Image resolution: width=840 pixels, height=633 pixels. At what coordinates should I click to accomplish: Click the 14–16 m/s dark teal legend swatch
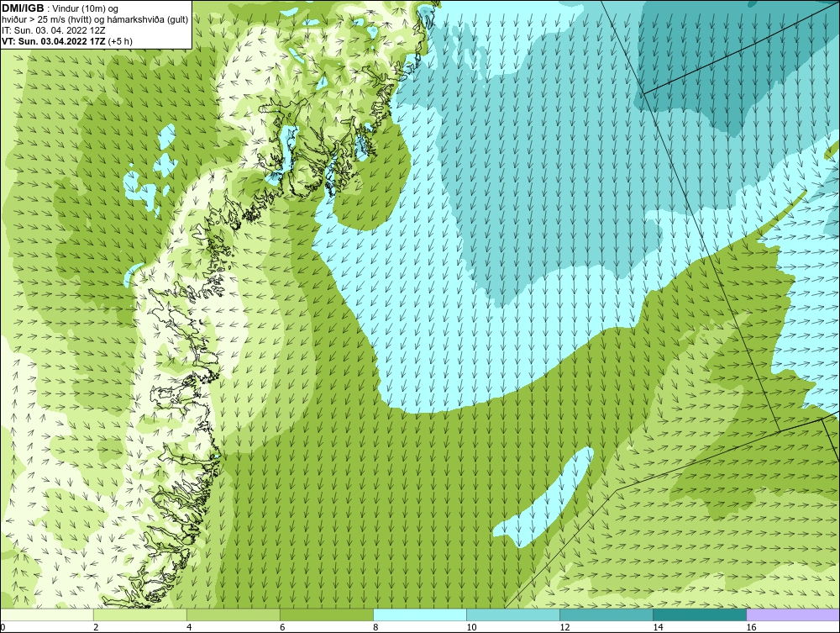click(700, 615)
